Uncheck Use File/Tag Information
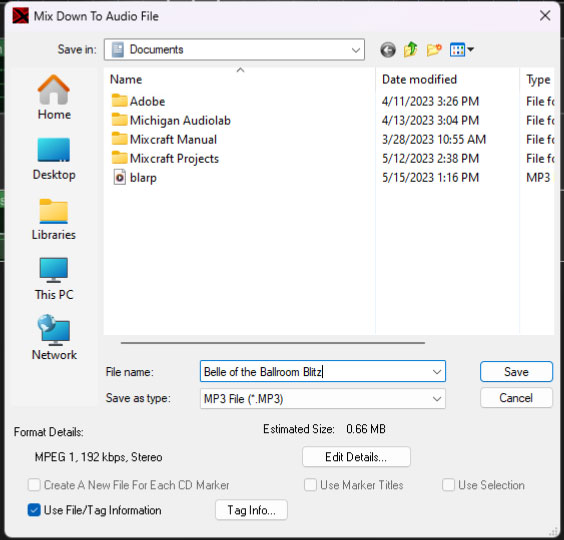Screen dimensions: 564x540 click(34, 510)
